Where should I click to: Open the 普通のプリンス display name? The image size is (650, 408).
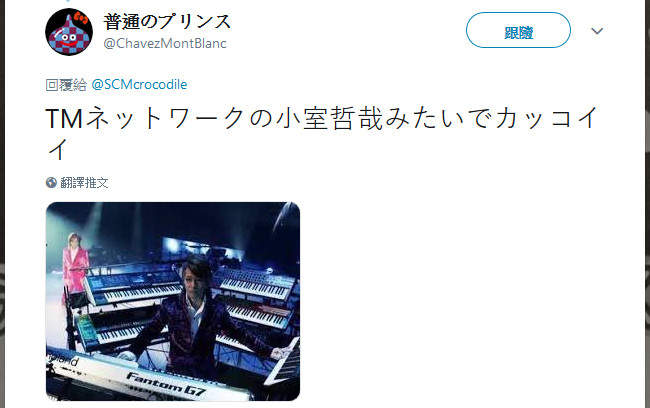tap(167, 22)
